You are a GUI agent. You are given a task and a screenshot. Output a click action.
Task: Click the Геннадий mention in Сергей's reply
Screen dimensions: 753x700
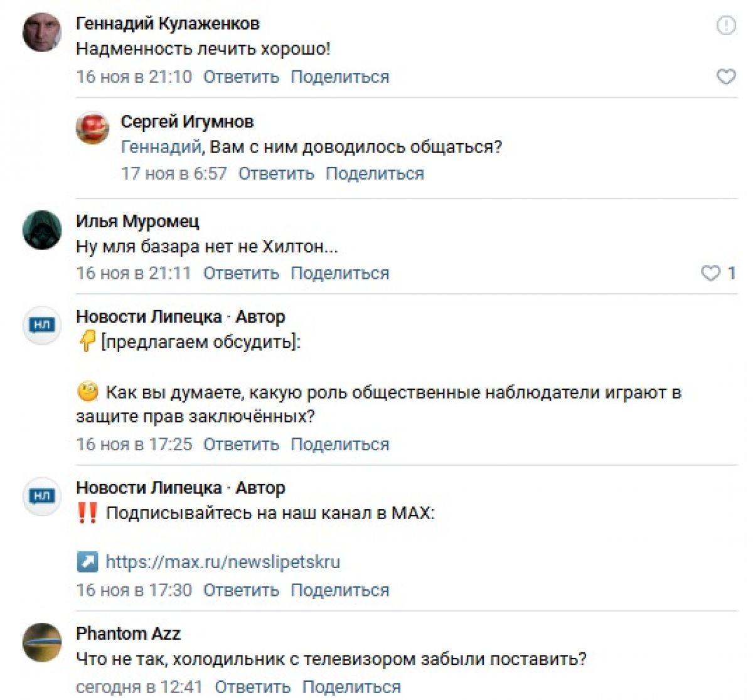click(x=161, y=147)
